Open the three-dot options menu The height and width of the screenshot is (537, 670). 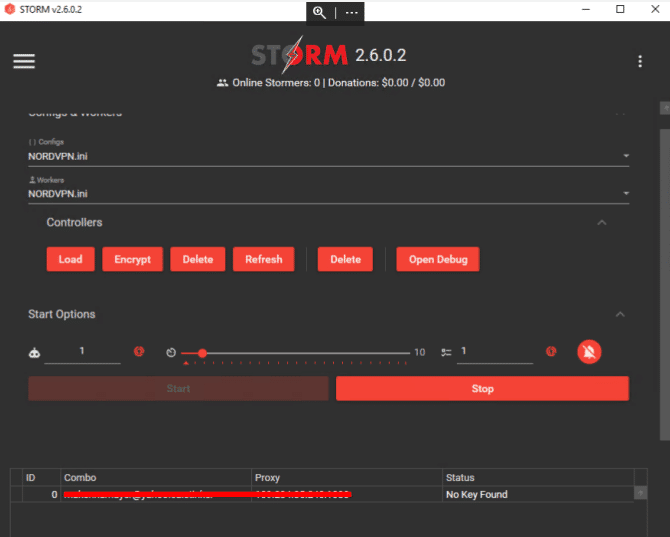[x=640, y=61]
